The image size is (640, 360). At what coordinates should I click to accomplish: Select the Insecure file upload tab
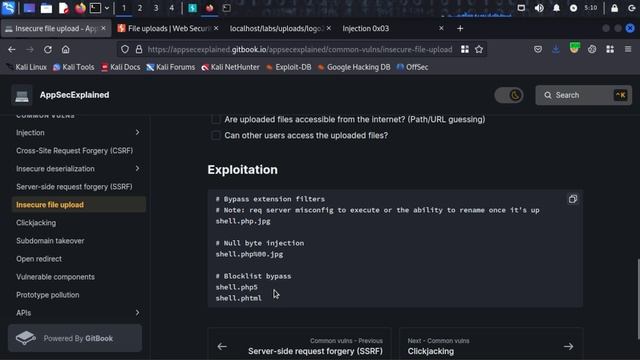pos(56,29)
